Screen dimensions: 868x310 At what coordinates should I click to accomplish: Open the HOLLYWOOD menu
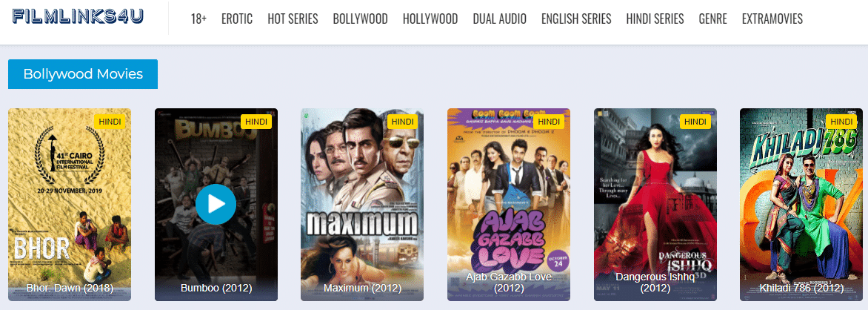[430, 19]
